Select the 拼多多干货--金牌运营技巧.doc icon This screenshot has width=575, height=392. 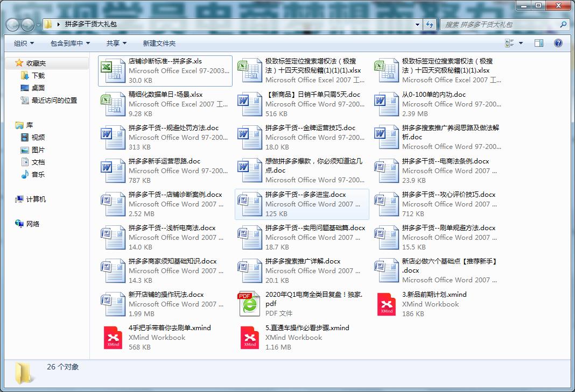250,137
